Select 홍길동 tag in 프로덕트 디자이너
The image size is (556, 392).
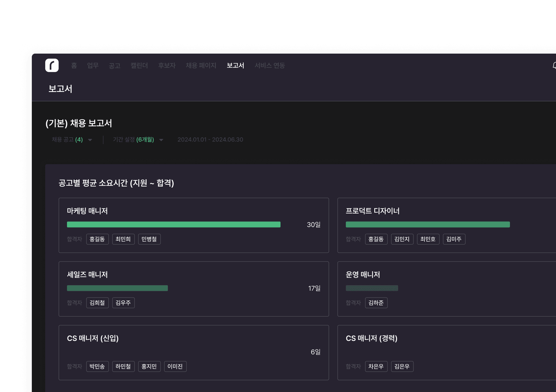(x=376, y=239)
